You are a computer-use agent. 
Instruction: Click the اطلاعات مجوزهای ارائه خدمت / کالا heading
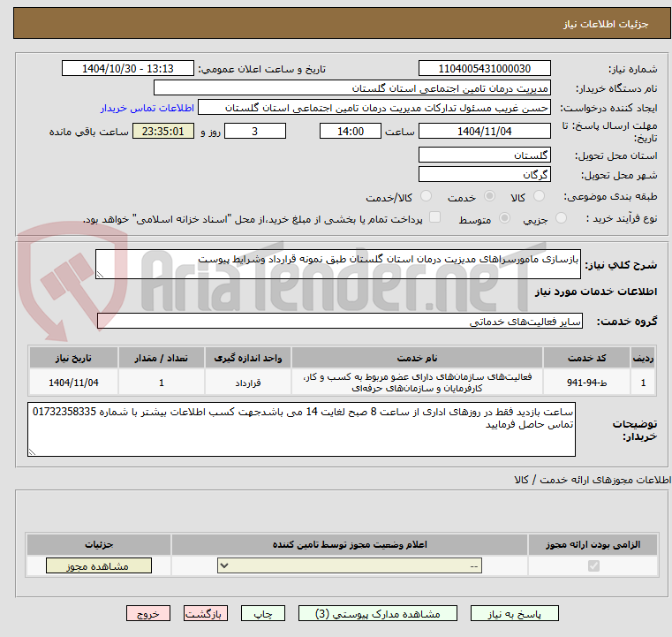tap(593, 480)
